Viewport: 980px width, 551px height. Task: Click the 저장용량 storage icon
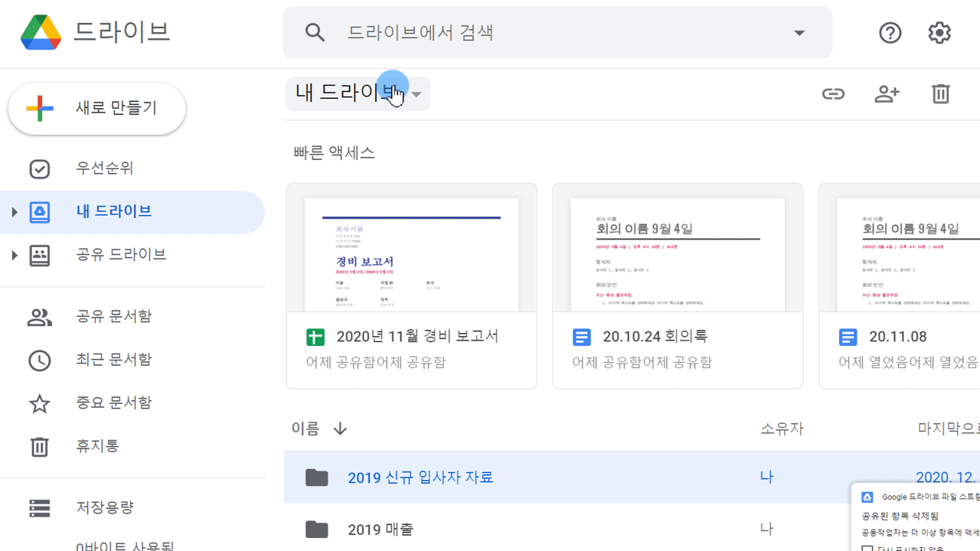click(39, 507)
